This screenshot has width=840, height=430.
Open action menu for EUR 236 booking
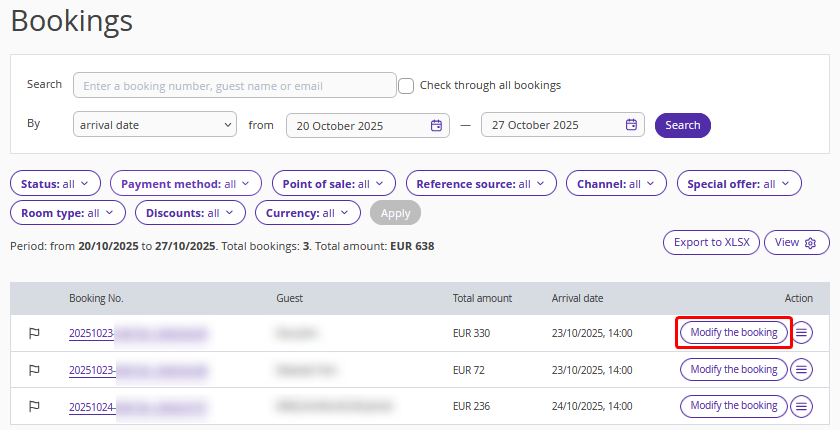[801, 406]
